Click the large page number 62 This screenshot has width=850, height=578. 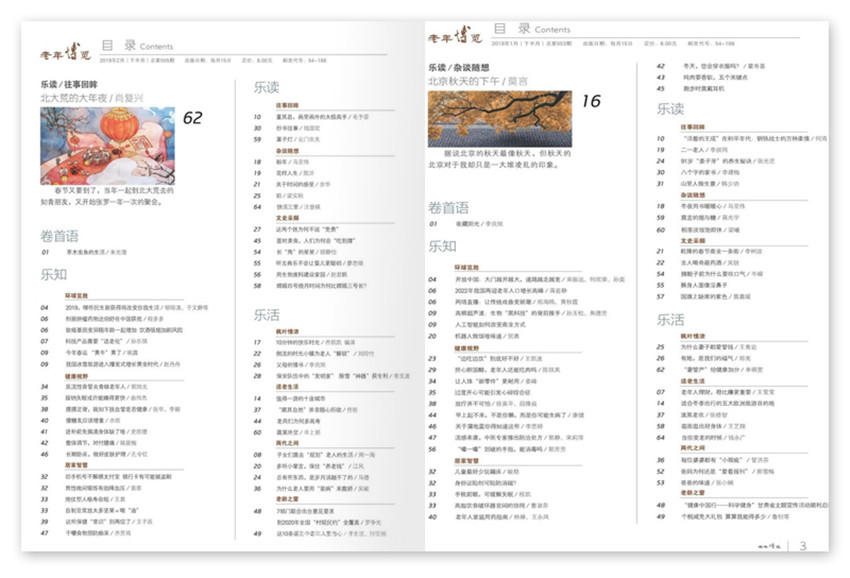tap(192, 118)
